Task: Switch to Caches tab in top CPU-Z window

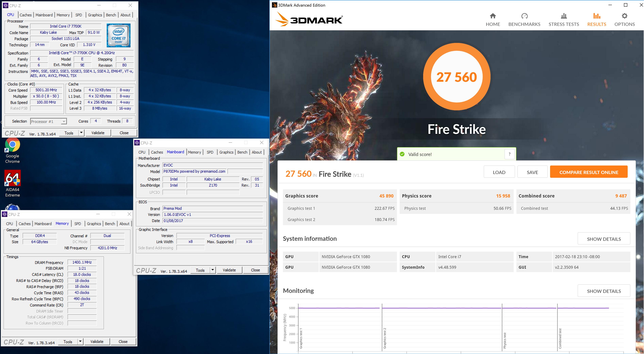Action: pyautogui.click(x=26, y=15)
